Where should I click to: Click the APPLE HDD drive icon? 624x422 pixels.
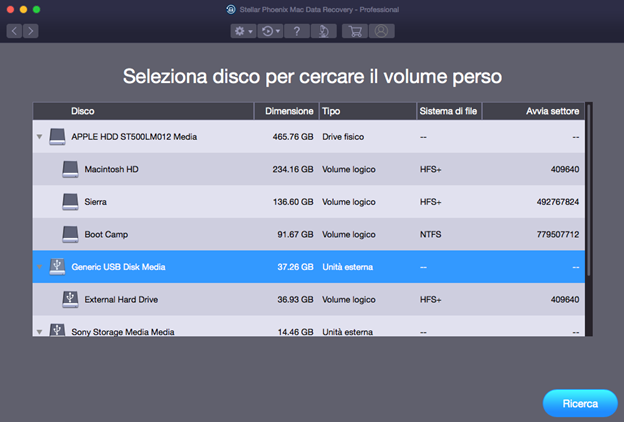[57, 137]
